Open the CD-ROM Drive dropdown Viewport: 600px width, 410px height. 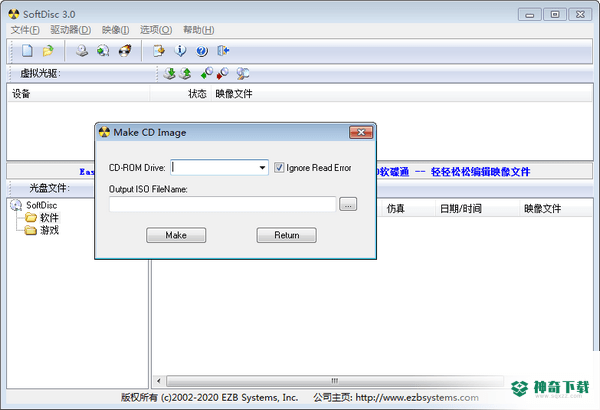(262, 168)
